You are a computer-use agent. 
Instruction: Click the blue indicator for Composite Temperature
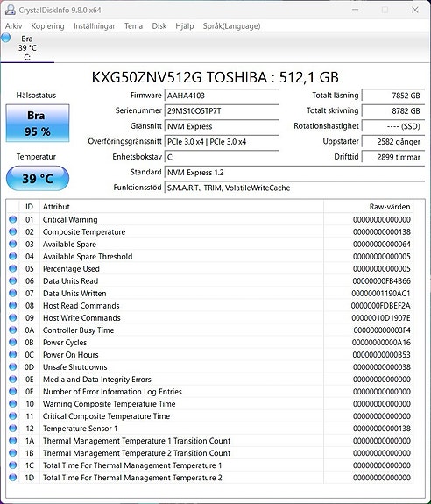13,231
